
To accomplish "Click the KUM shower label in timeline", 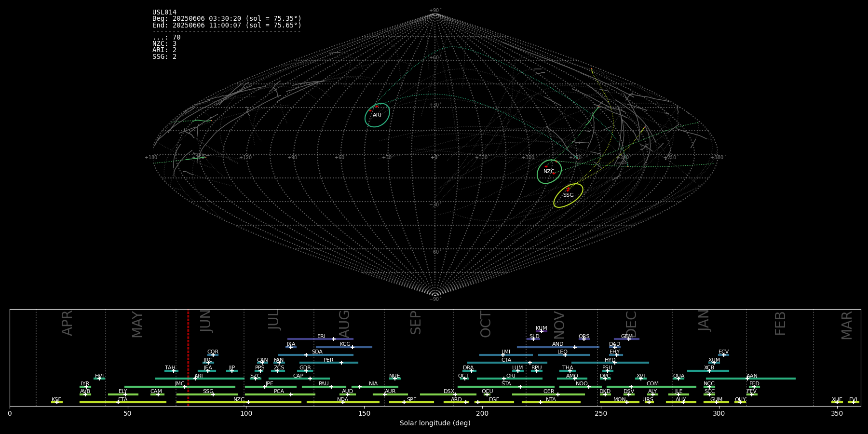I will 542,328.
